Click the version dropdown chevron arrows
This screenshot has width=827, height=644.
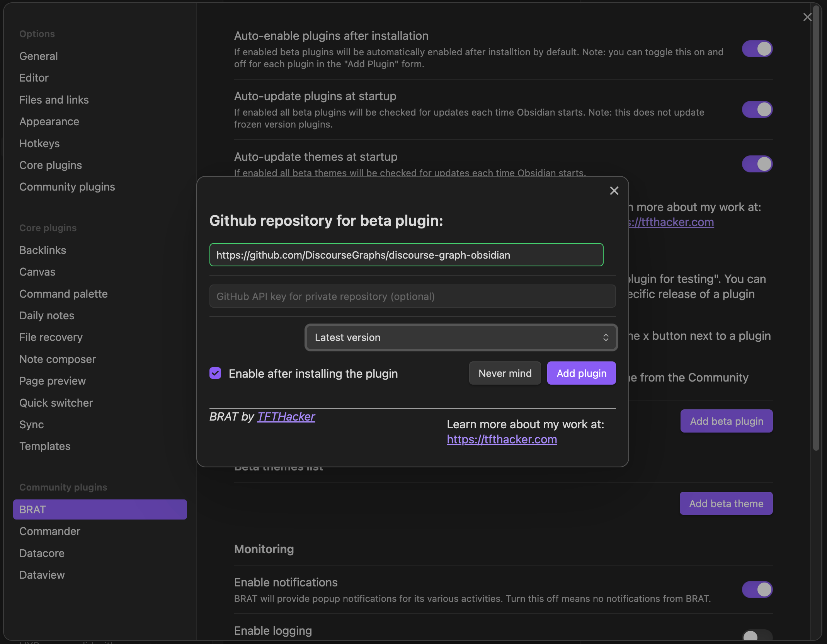606,337
